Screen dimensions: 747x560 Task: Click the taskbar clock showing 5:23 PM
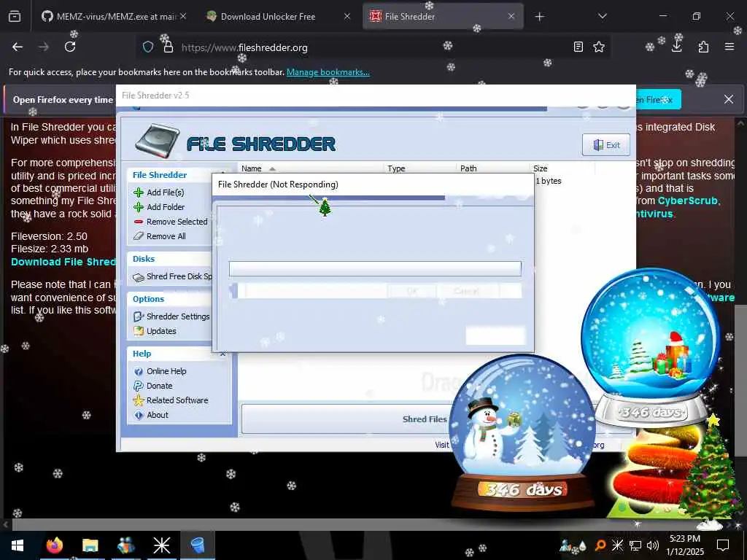tap(684, 545)
